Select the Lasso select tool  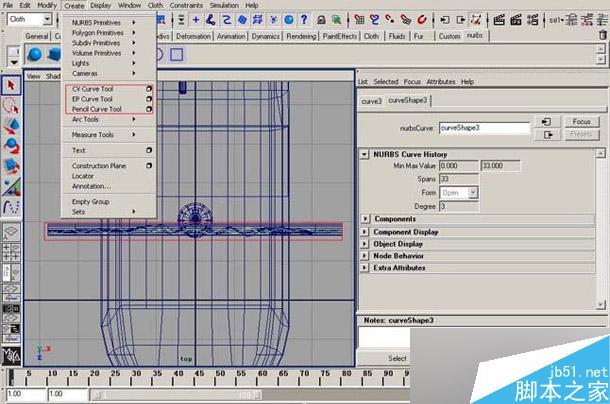[11, 106]
